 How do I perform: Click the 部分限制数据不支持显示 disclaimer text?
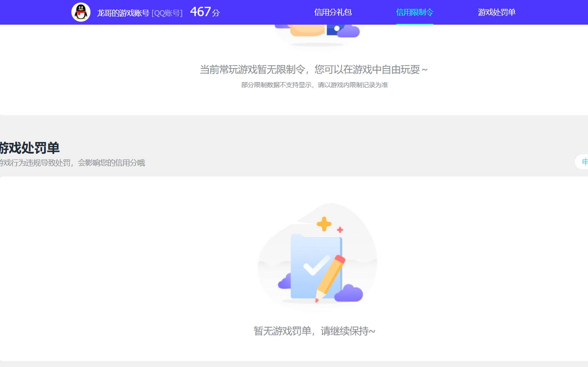click(x=314, y=85)
